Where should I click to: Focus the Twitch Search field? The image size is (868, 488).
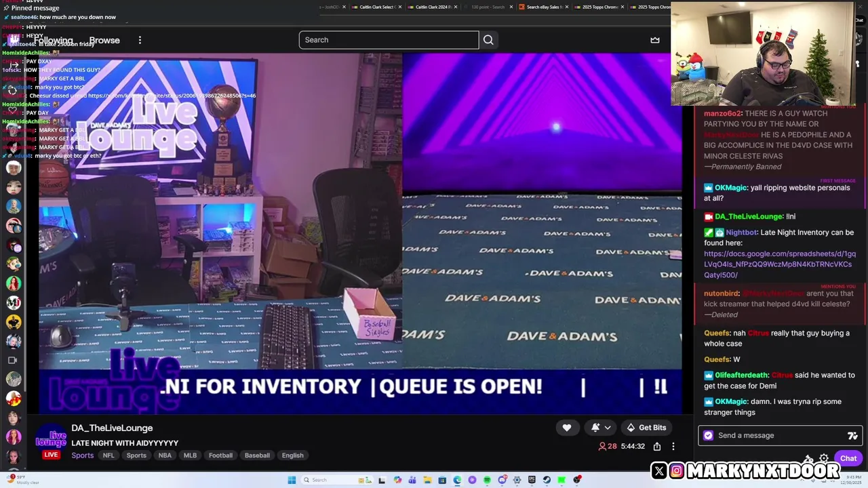pyautogui.click(x=389, y=40)
